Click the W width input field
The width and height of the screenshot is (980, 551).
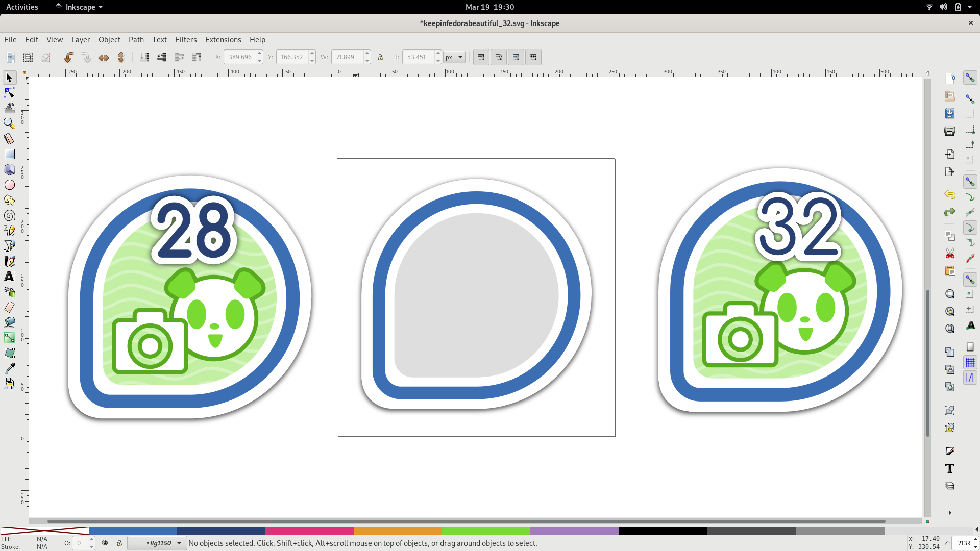pyautogui.click(x=347, y=57)
